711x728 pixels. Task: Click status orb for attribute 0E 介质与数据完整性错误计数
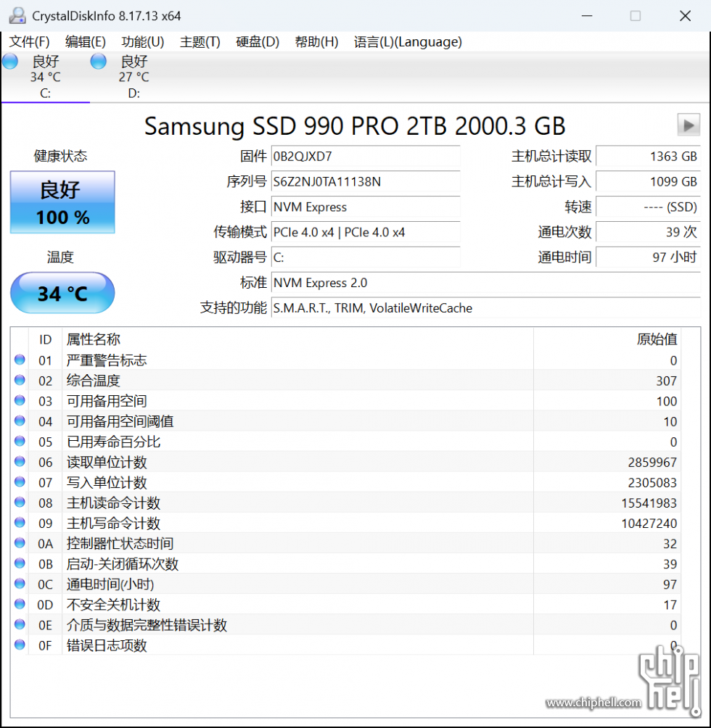coord(20,624)
